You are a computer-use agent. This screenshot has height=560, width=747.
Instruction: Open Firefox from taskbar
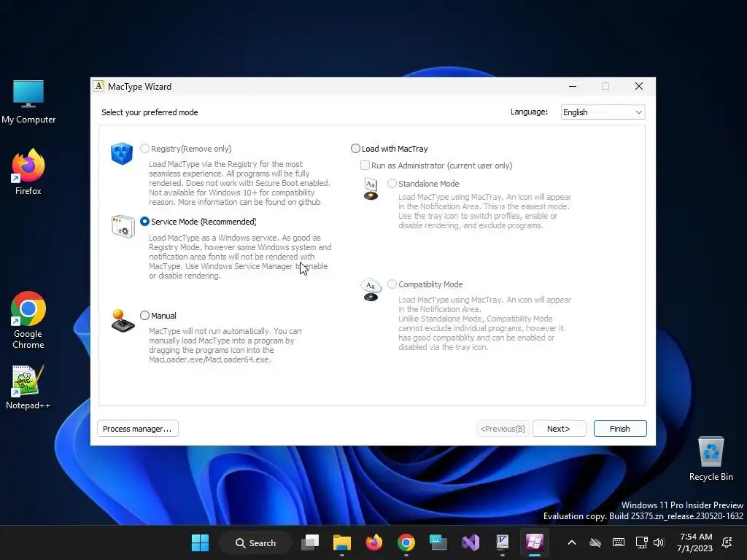[374, 542]
